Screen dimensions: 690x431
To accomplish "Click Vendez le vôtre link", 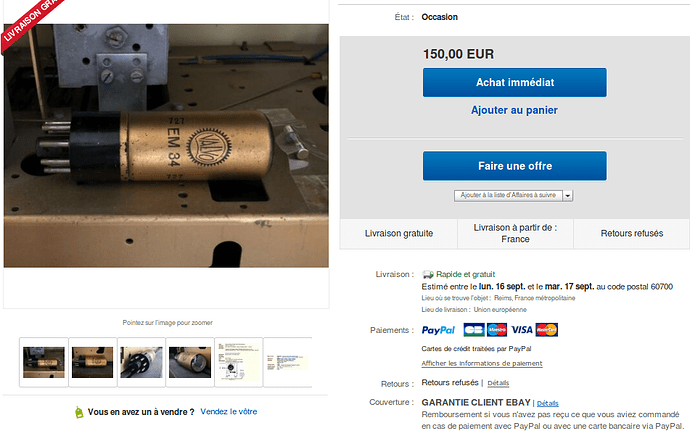I will click(229, 412).
